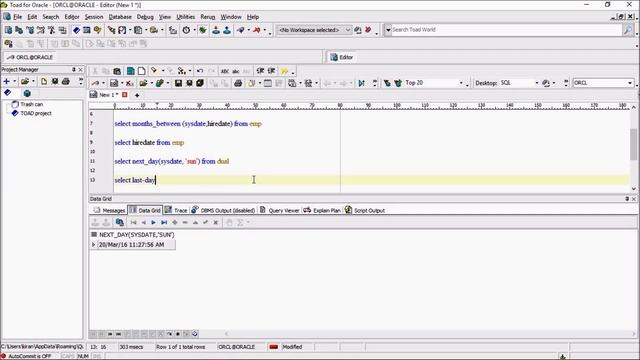
Task: Click the ORCL@ORACLE connection button
Action: point(30,57)
